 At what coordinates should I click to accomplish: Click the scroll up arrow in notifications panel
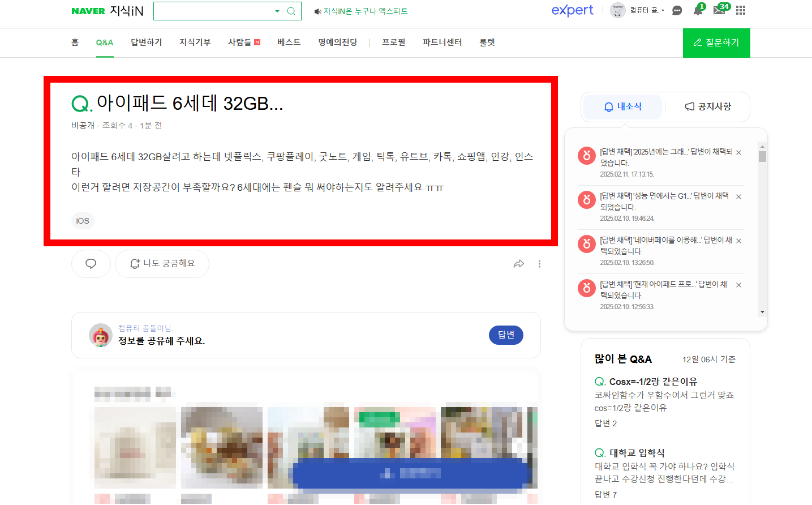tap(762, 146)
